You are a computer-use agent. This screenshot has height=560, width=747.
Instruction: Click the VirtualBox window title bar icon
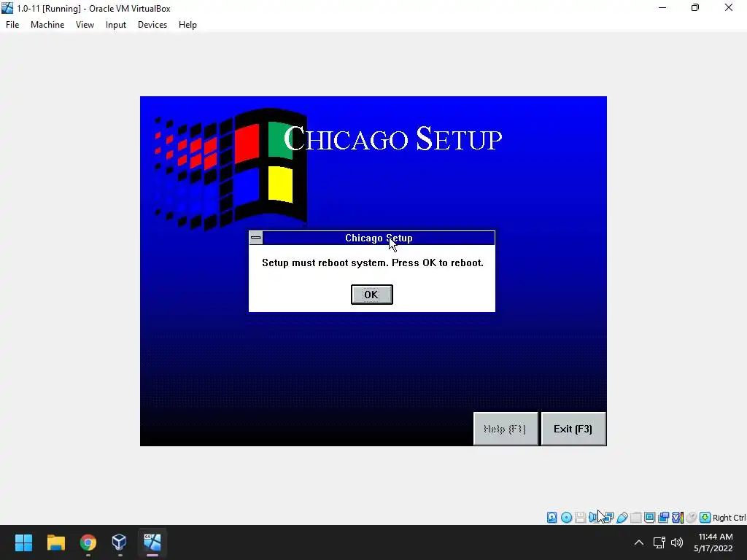[7, 8]
